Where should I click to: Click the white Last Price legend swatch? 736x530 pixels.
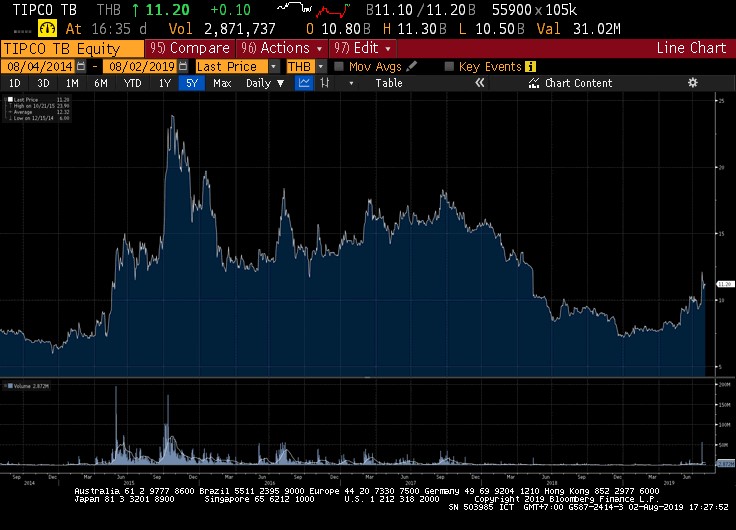(10, 100)
